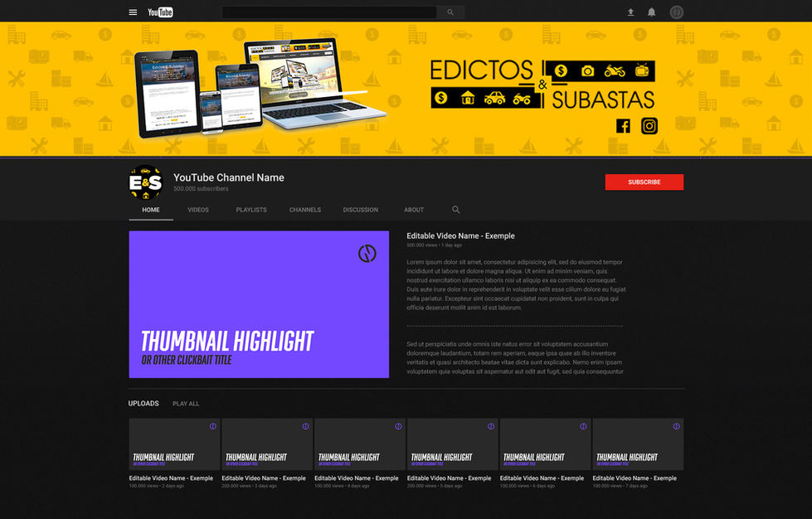Open upload thumbnail posted 7 days ago
This screenshot has height=519, width=812.
point(638,444)
